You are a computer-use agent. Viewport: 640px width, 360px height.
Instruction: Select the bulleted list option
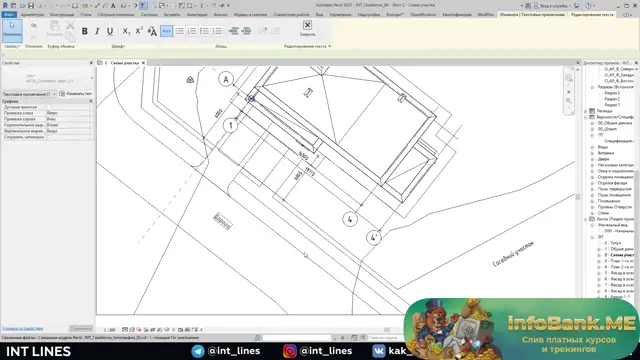pos(179,31)
